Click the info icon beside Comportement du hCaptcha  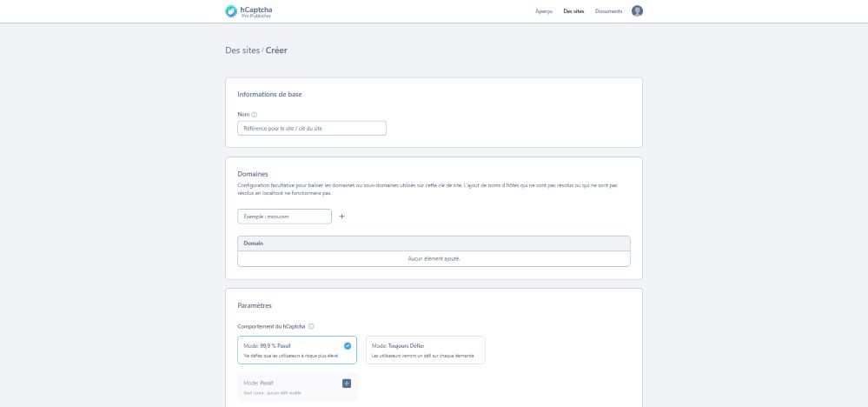pyautogui.click(x=311, y=327)
